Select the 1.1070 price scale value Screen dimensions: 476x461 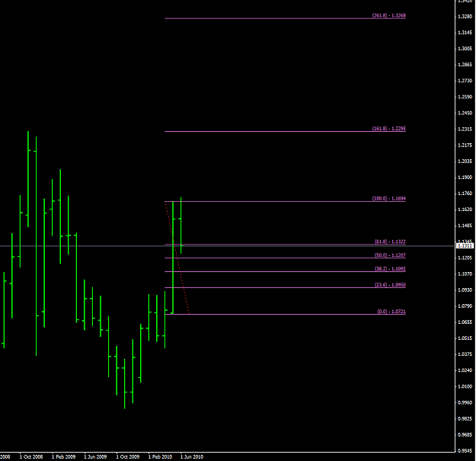[x=465, y=274]
